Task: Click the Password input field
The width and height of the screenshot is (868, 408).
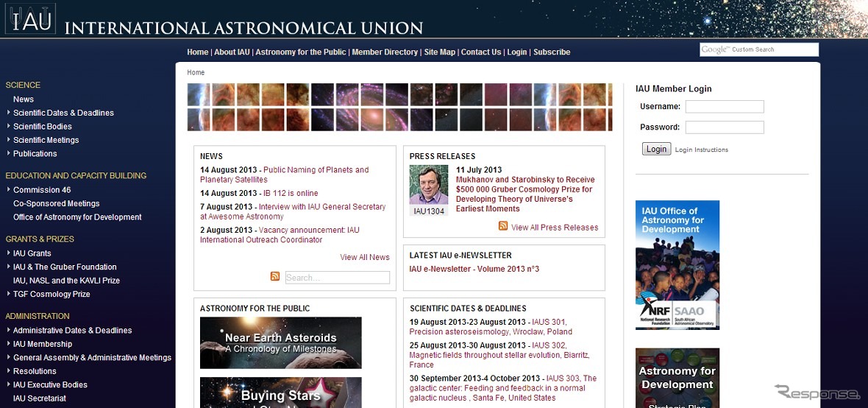Action: [725, 127]
